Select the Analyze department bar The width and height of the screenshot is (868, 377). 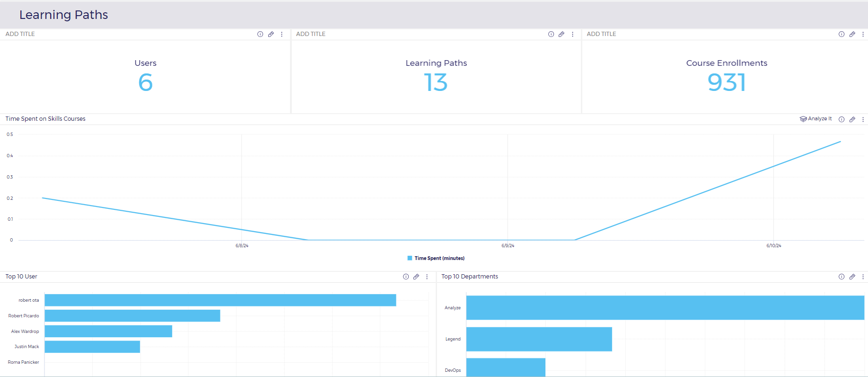(665, 308)
